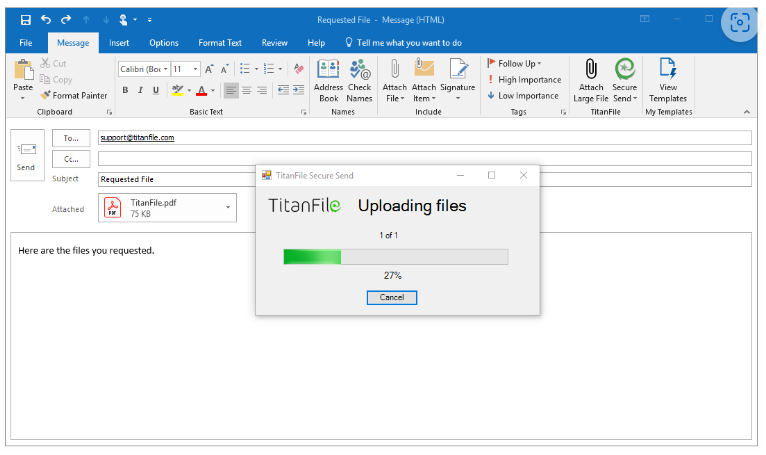Open TitanFile.pdf attachment dropdown arrow

(228, 207)
